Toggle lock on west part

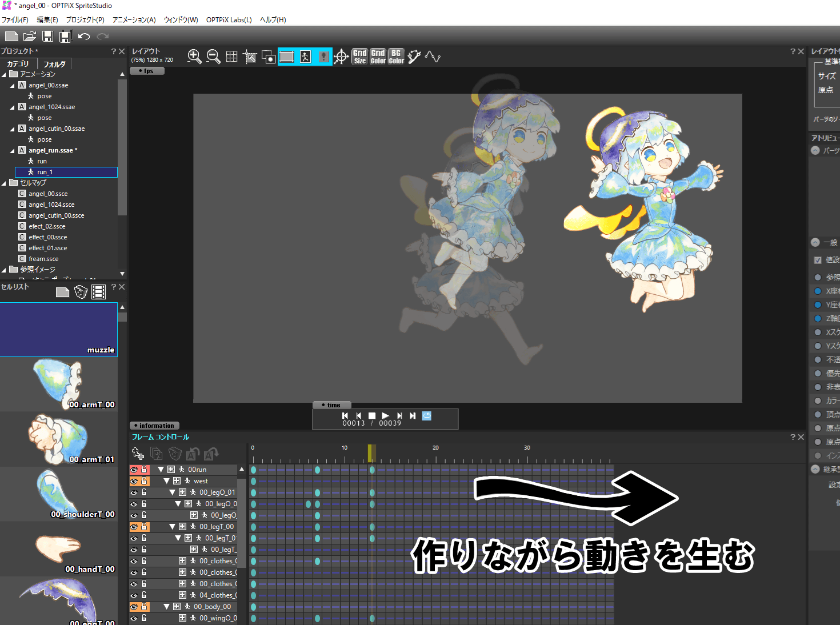coord(145,481)
